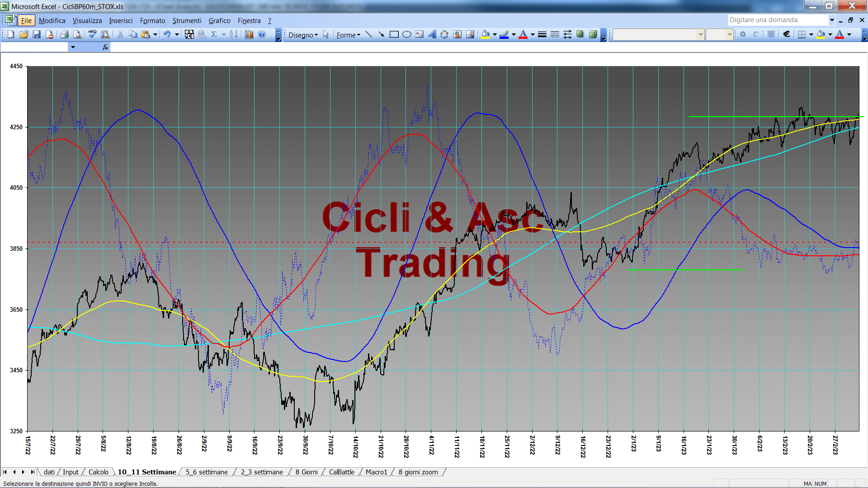
Task: Toggle center alignment formatting
Action: pos(771,34)
